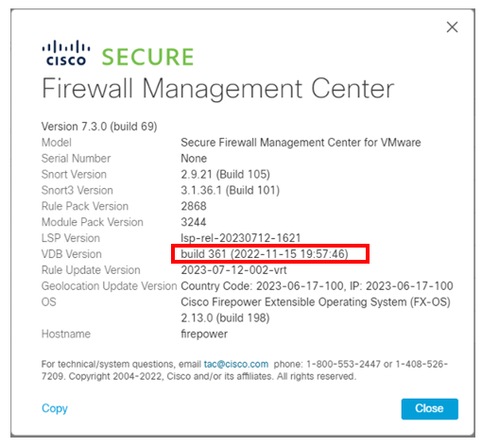Viewport: 482px width, 446px height.
Task: Click the FX-OS 2.13.0 (build 198) text
Action: (225, 318)
